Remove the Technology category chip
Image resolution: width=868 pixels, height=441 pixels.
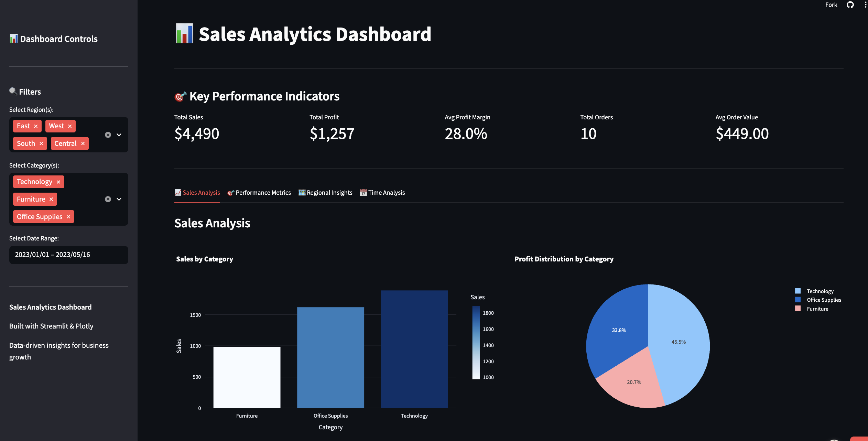point(58,182)
